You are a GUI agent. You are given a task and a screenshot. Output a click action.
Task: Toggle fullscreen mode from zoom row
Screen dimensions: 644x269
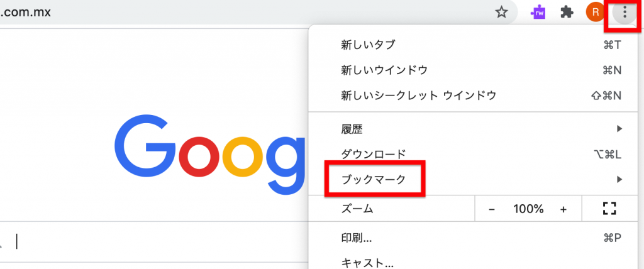click(x=610, y=209)
